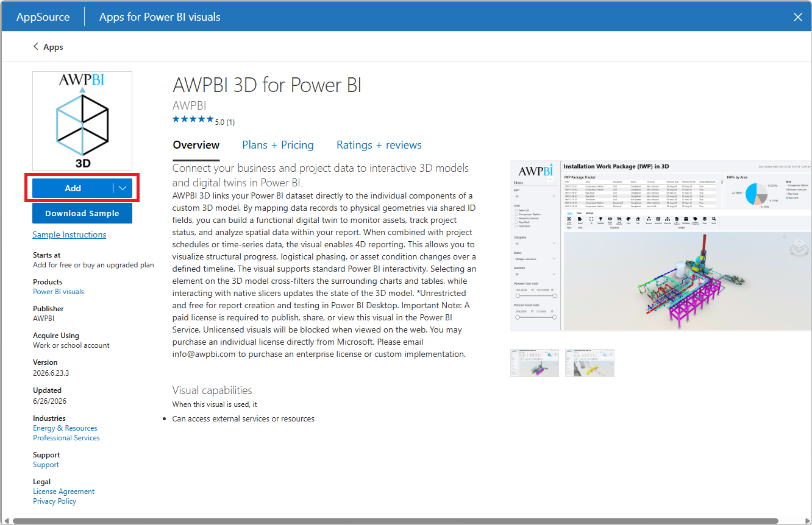Select the thumbnail with the yellow highlighted model
The width and height of the screenshot is (812, 525).
[589, 363]
